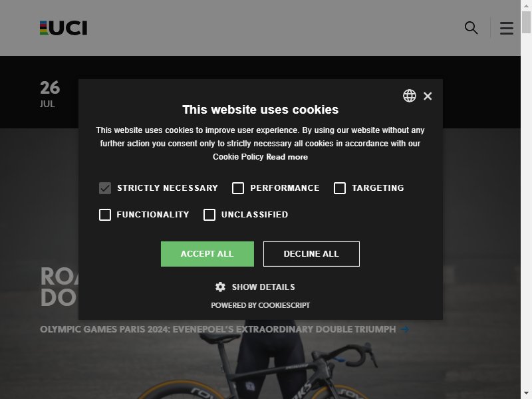Enable the Targeting cookies checkbox
Image resolution: width=532 pixels, height=399 pixels.
tap(340, 188)
